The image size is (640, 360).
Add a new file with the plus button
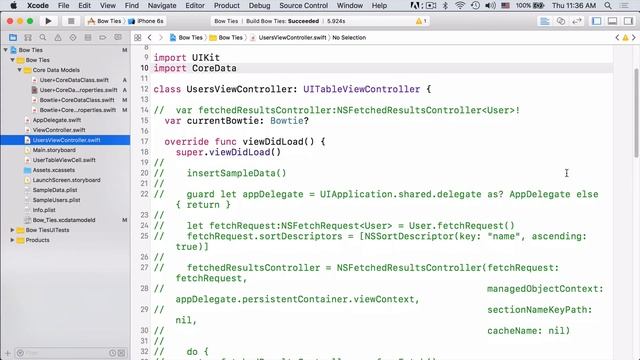point(7,353)
